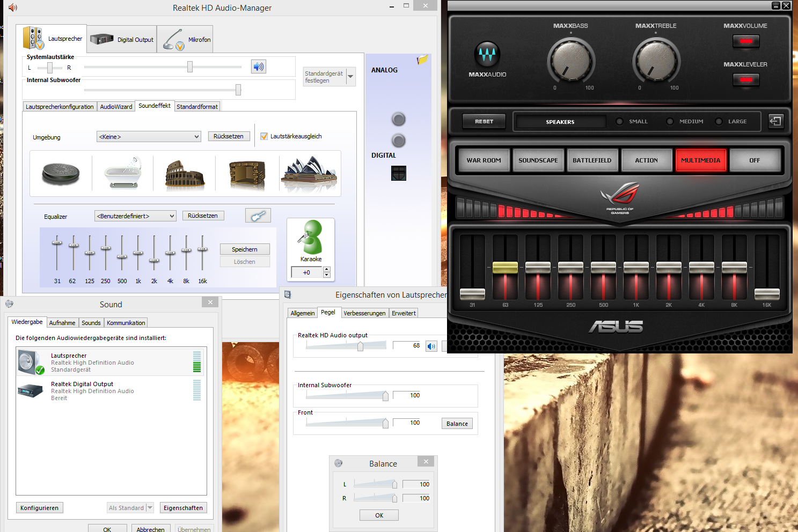
Task: Toggle the Lautstärkeausgleich checkbox
Action: pyautogui.click(x=264, y=136)
